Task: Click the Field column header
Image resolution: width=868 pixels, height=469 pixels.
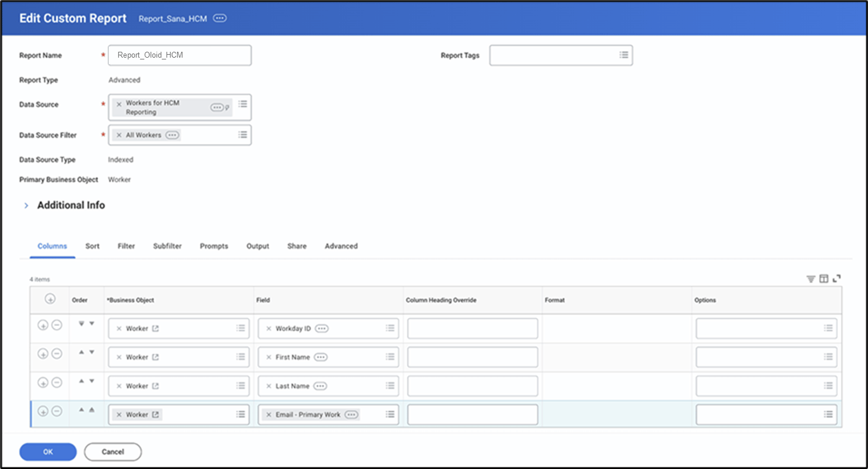Action: [x=263, y=300]
